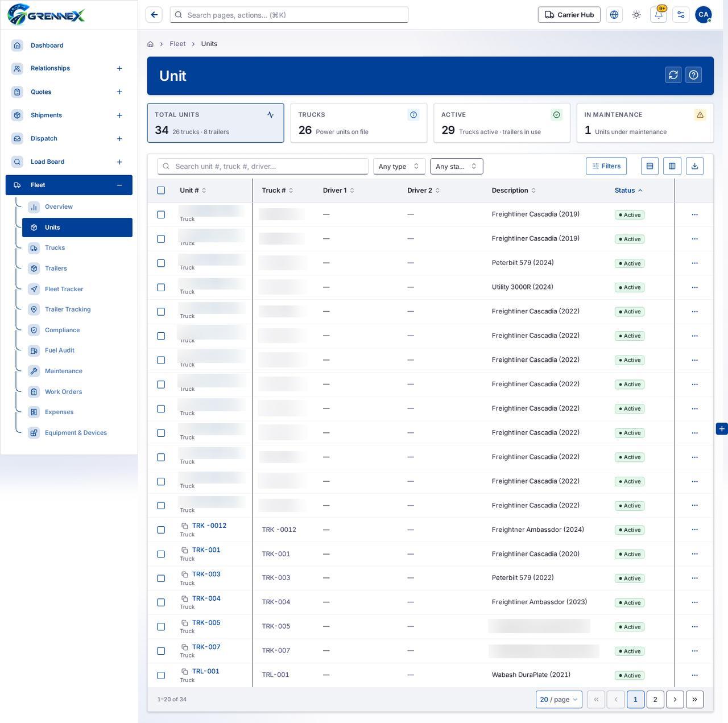The width and height of the screenshot is (728, 723).
Task: Check the TRK -0012 row checkbox
Action: (x=161, y=530)
